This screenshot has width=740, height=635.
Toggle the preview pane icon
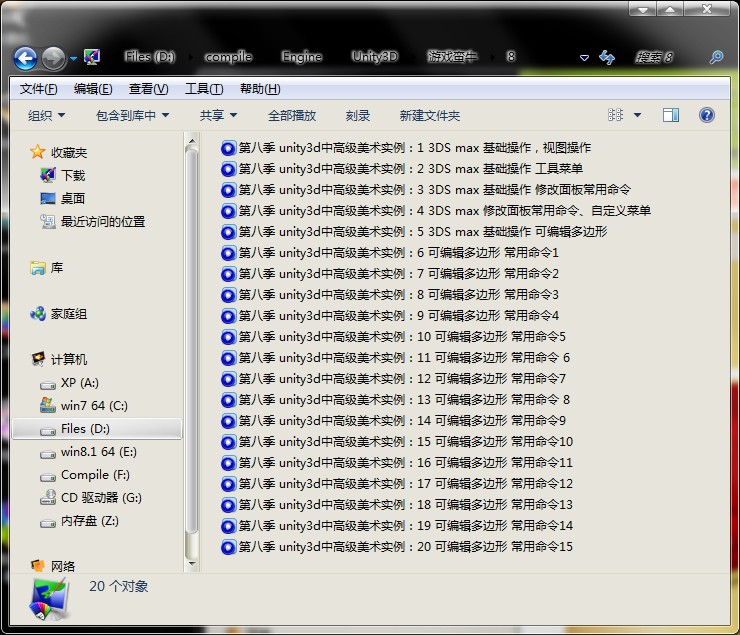[x=671, y=115]
